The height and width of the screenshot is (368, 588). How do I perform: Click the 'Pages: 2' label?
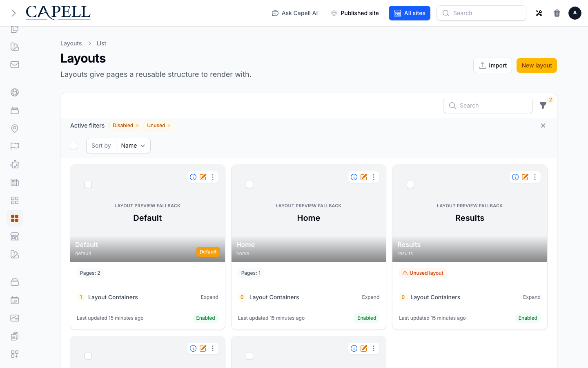[90, 273]
